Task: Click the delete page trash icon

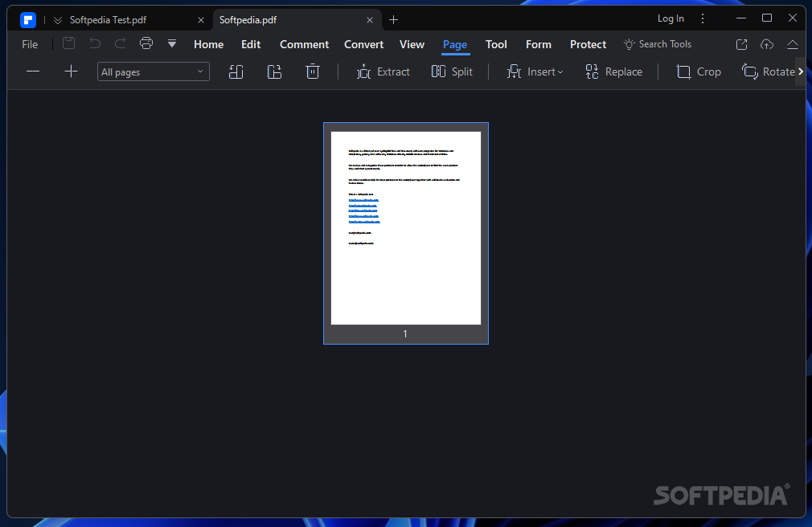Action: (313, 71)
